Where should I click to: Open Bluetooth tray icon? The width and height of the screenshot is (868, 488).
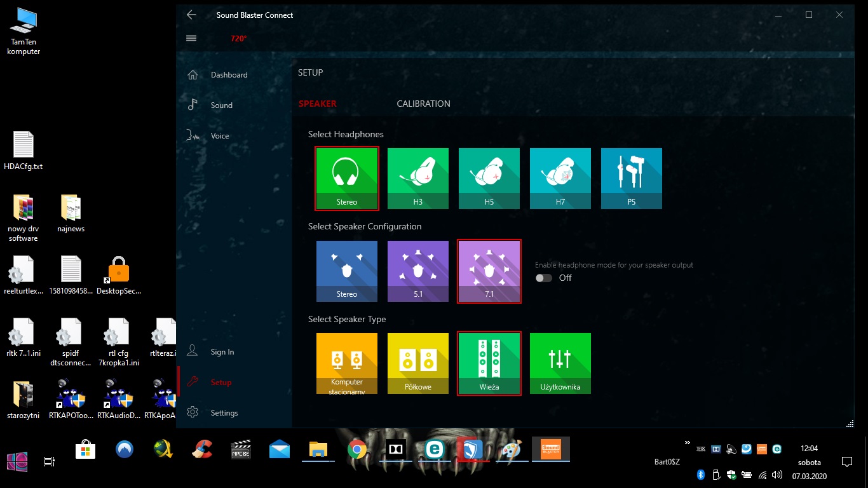click(x=701, y=475)
